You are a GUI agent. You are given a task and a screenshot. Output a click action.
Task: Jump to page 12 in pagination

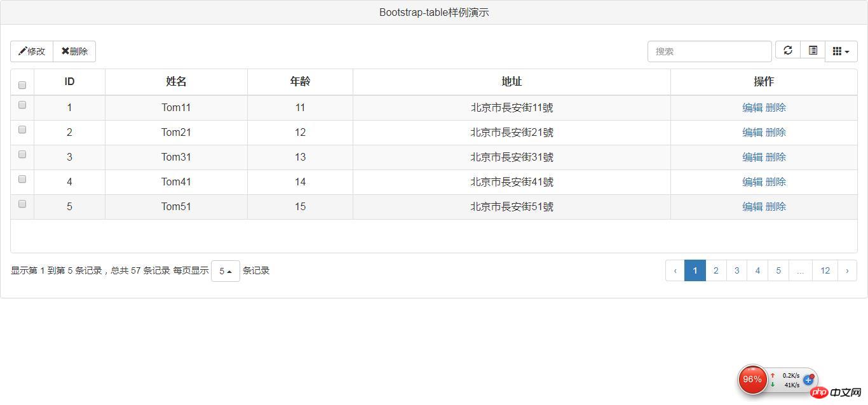pyautogui.click(x=825, y=270)
